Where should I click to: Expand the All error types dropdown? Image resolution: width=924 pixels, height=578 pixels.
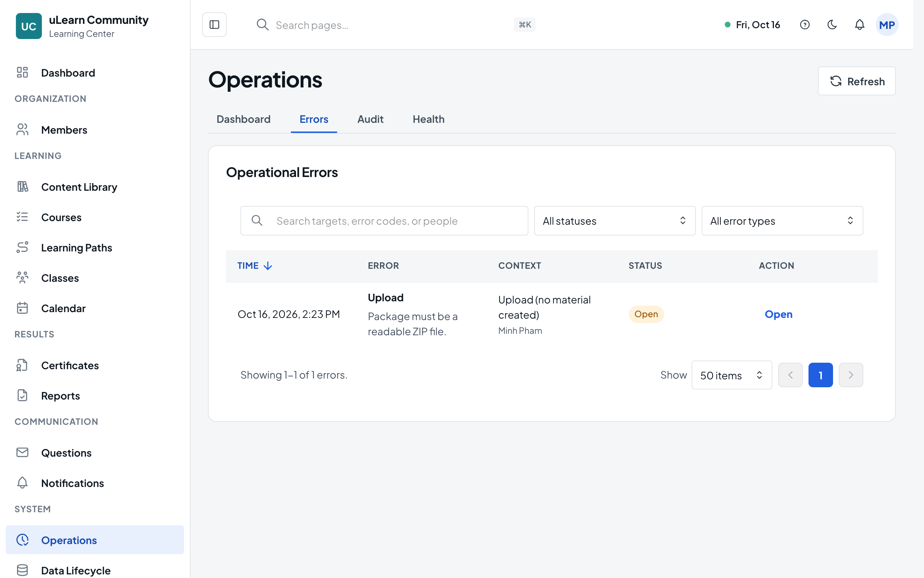pos(782,221)
